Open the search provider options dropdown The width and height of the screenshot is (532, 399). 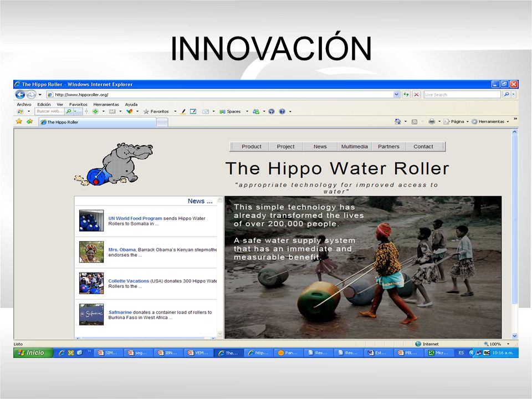pyautogui.click(x=513, y=95)
